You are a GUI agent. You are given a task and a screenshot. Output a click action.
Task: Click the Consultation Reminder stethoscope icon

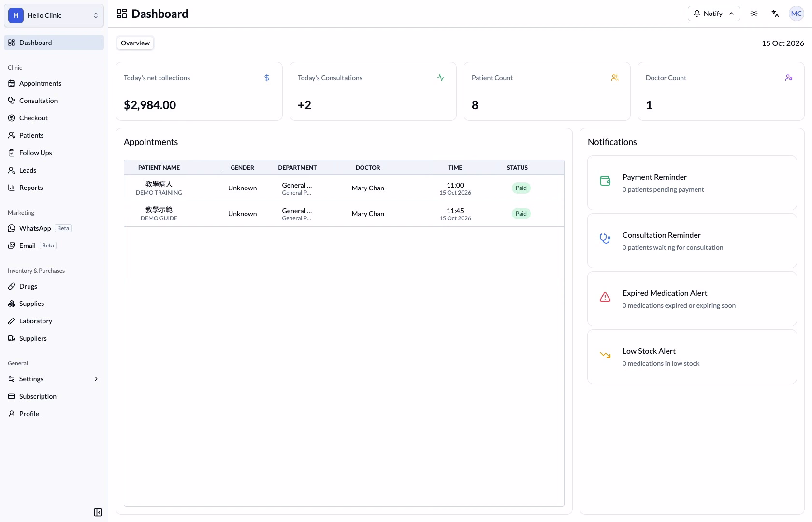pos(605,239)
